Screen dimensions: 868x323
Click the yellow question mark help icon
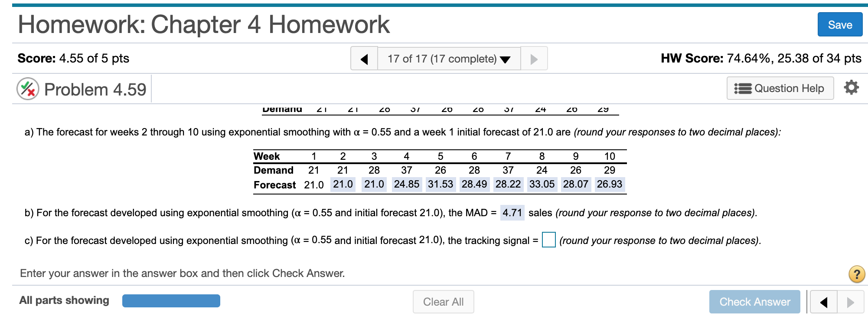[x=856, y=274]
